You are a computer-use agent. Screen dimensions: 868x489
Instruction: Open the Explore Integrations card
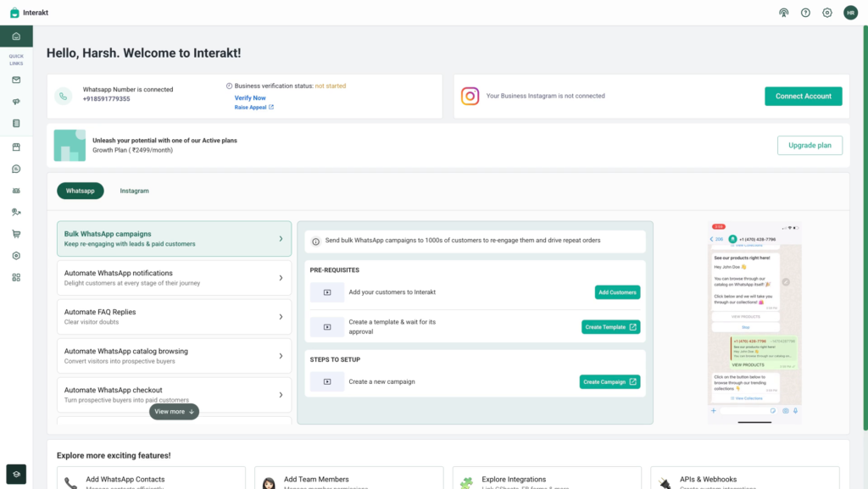547,479
